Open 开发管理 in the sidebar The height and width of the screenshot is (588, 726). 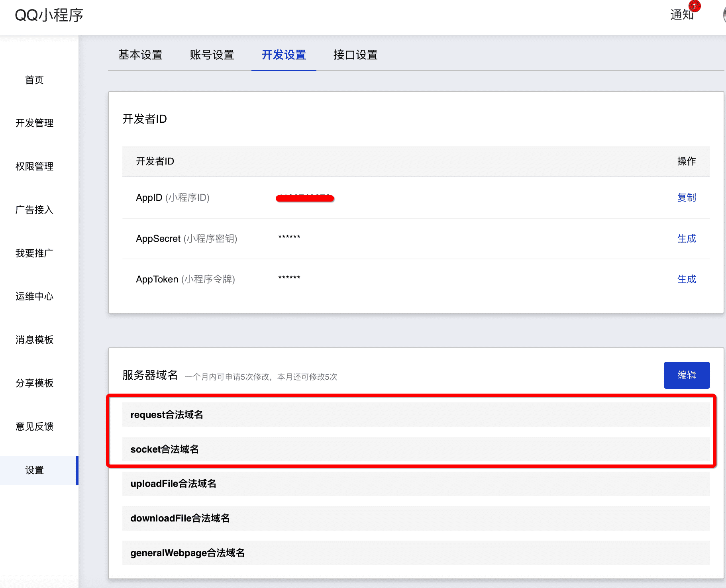pyautogui.click(x=34, y=123)
